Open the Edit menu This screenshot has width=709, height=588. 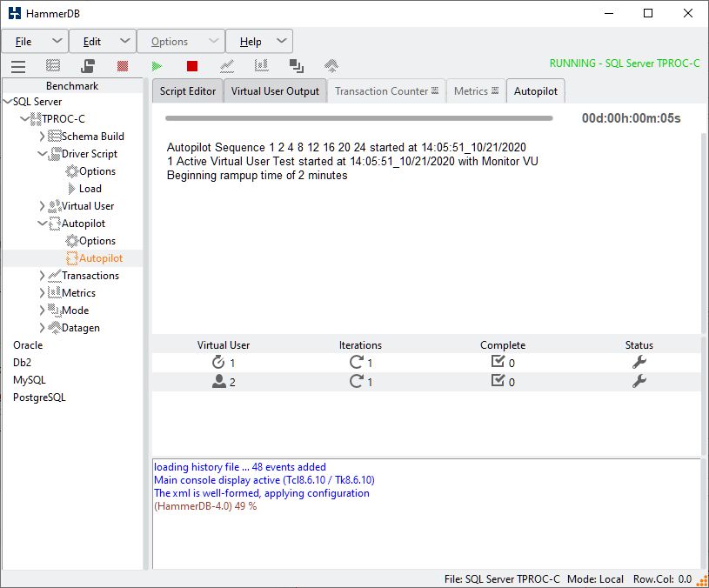coord(103,42)
